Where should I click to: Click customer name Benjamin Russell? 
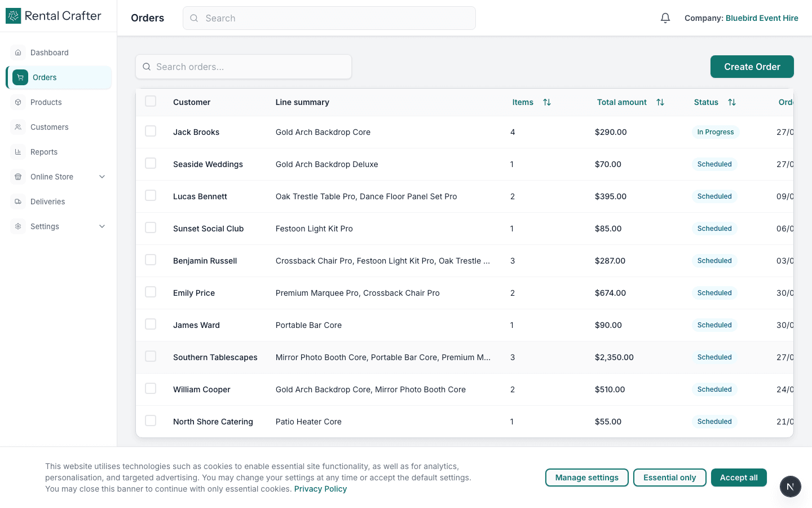pyautogui.click(x=205, y=261)
